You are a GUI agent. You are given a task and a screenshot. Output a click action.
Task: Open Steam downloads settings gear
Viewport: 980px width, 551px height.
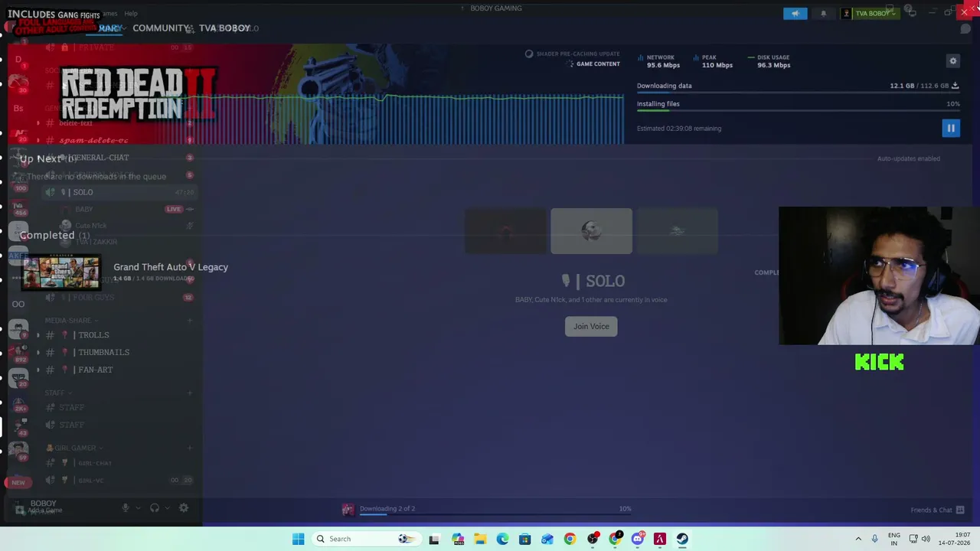(953, 61)
